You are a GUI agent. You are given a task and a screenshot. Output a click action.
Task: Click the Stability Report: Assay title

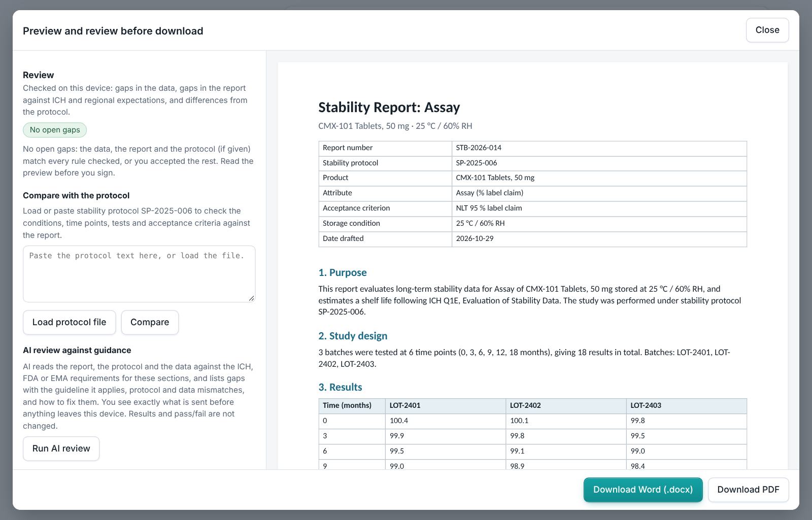(389, 107)
